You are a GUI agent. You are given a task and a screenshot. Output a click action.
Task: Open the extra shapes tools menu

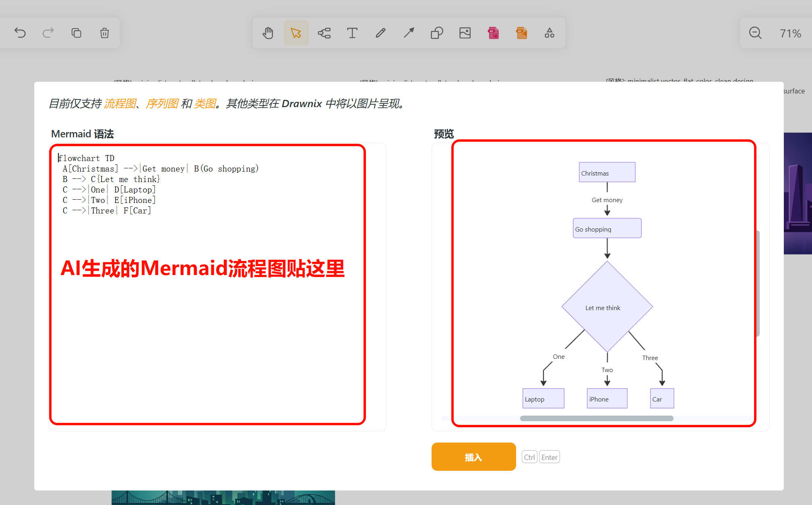tap(550, 33)
